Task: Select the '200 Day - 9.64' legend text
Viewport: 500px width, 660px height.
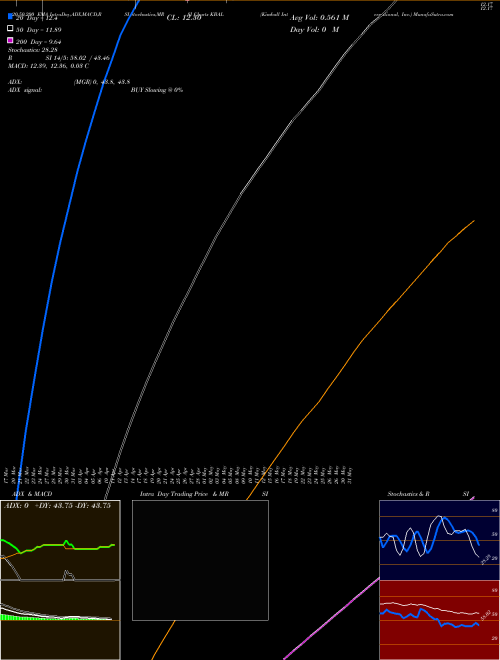Action: coord(38,42)
